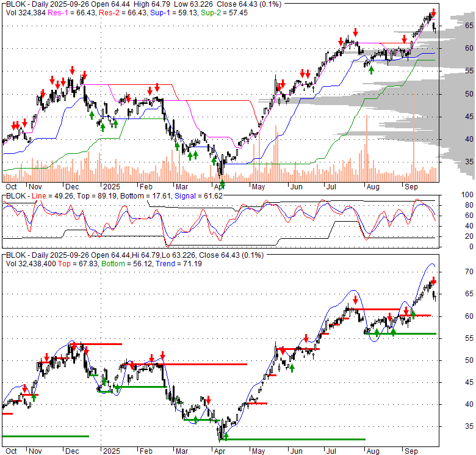This screenshot has height=455, width=476.
Task: Click the 80 tick on oscillator axis
Action: (469, 205)
